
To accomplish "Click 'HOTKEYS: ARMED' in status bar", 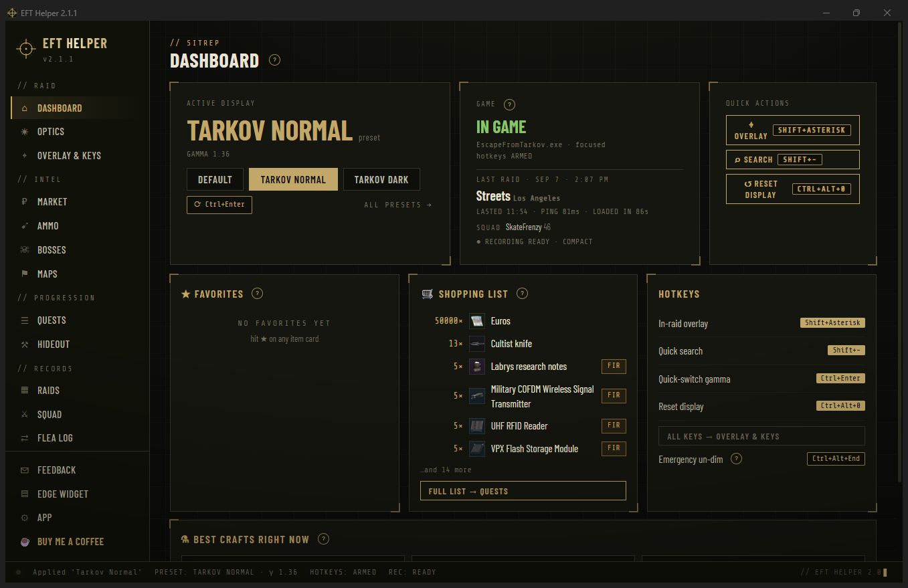I will point(343,572).
